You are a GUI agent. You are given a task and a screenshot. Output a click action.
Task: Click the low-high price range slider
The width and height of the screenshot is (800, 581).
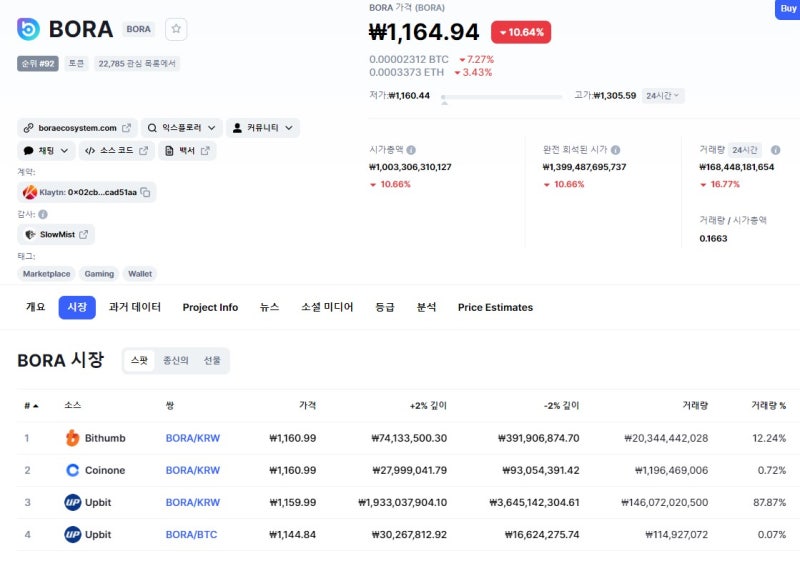(502, 97)
